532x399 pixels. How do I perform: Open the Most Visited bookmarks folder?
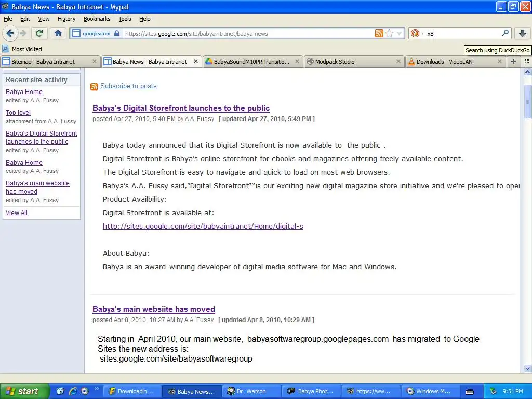(22, 49)
